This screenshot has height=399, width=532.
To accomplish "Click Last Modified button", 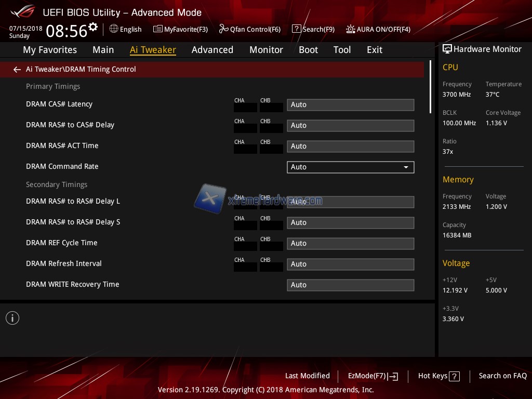I will point(307,376).
